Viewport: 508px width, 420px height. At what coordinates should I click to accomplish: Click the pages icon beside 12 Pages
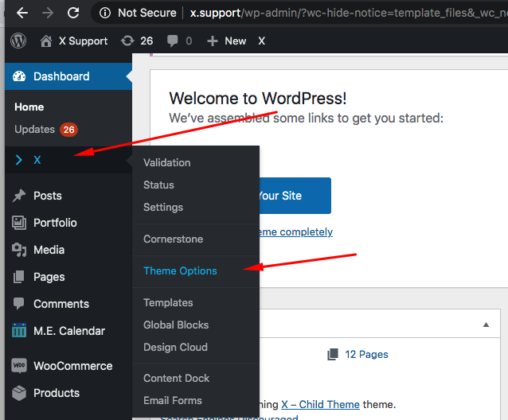click(333, 354)
